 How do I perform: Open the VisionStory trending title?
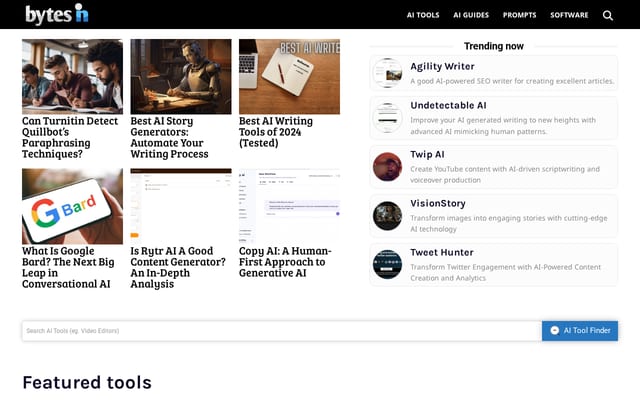pyautogui.click(x=438, y=203)
